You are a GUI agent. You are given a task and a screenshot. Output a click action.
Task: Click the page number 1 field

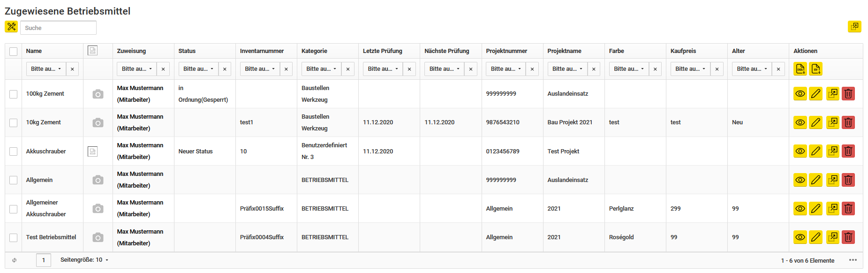click(44, 260)
